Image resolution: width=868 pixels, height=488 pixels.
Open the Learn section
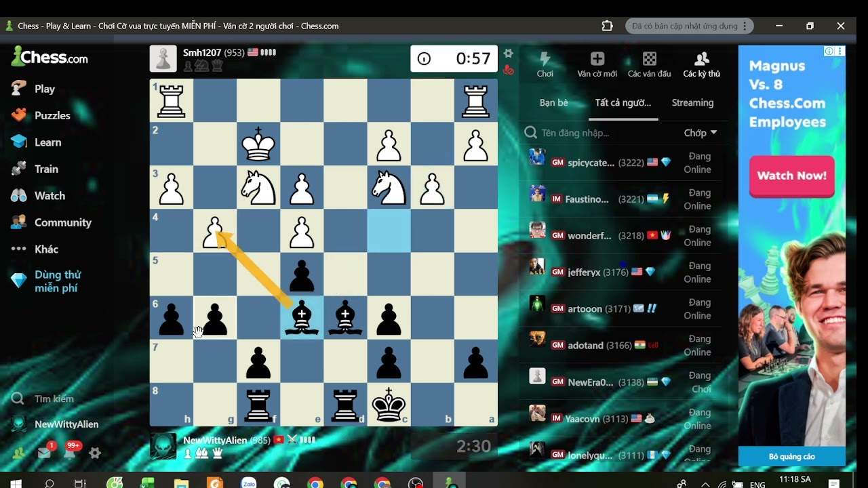(36, 142)
